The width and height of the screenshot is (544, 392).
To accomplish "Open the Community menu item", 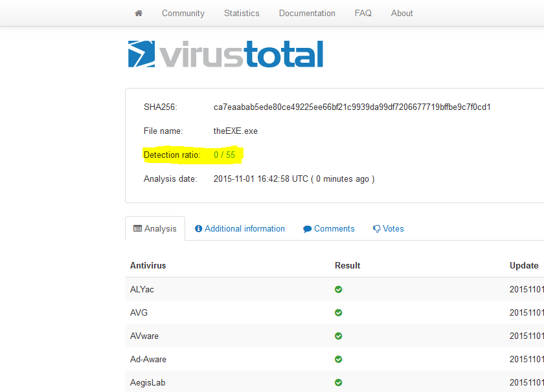I will 183,13.
